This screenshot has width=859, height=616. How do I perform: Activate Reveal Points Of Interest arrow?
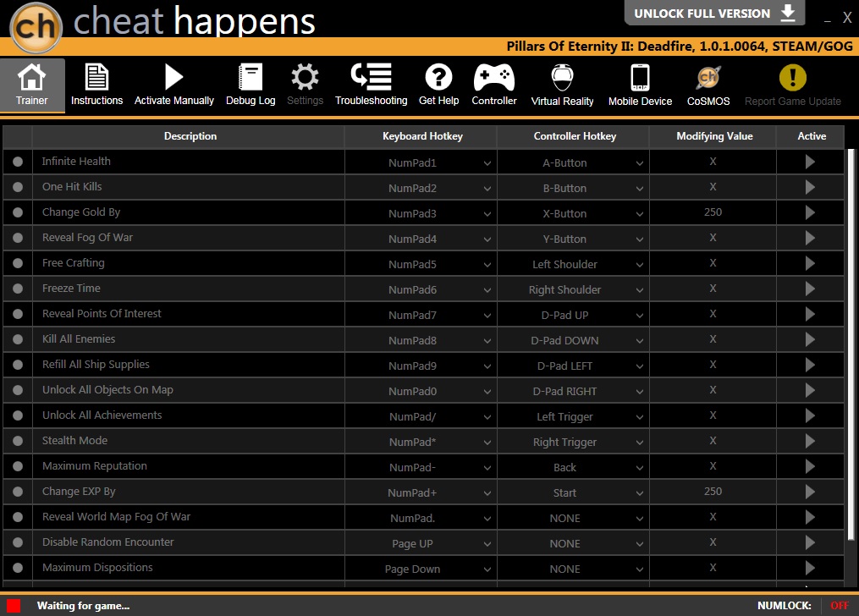pos(810,314)
